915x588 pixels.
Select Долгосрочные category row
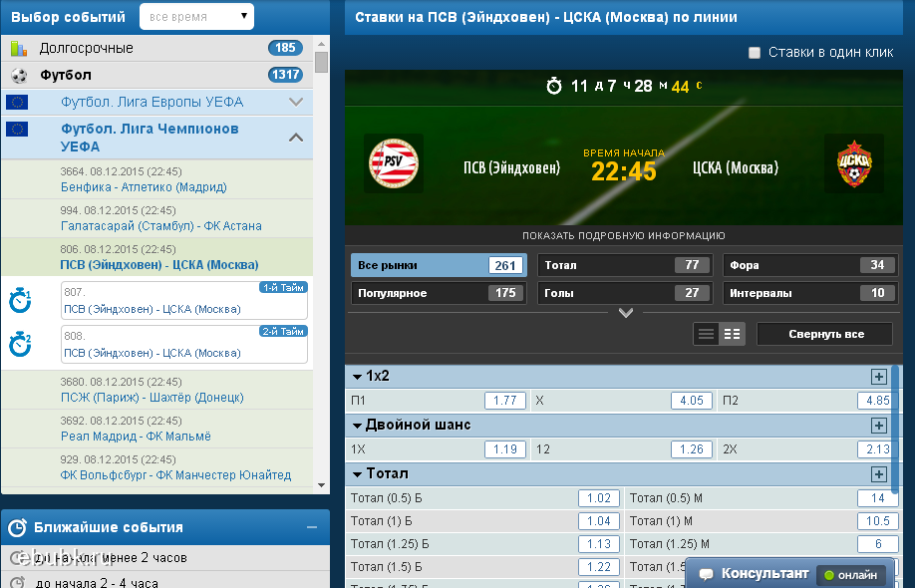[x=156, y=49]
